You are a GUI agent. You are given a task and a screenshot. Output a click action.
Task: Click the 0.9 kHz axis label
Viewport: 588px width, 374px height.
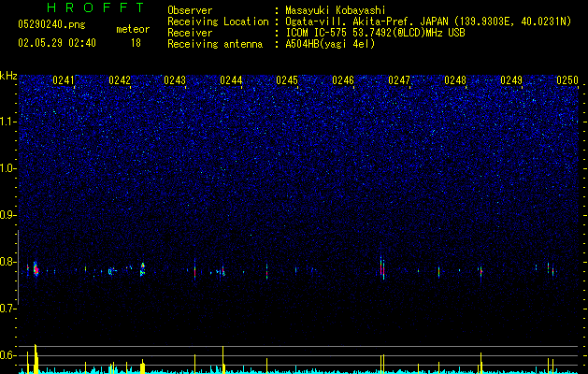click(x=8, y=215)
